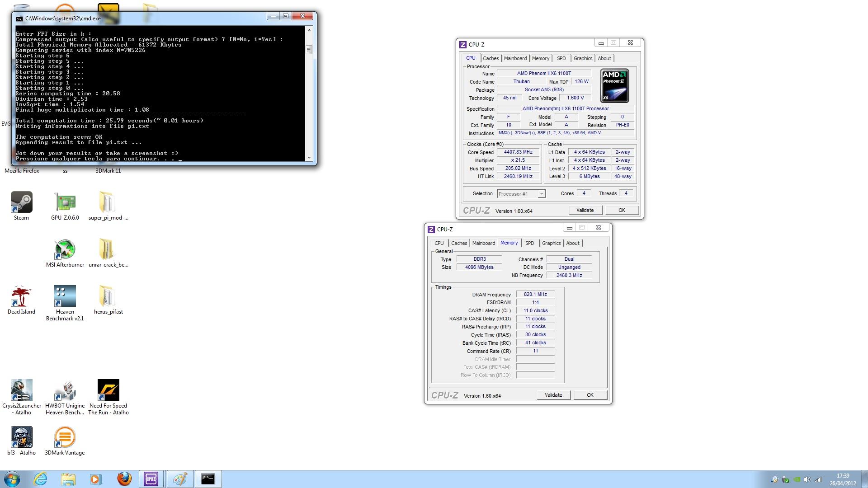Select the 3DMark 11 desktop icon label
The height and width of the screenshot is (488, 868).
108,171
